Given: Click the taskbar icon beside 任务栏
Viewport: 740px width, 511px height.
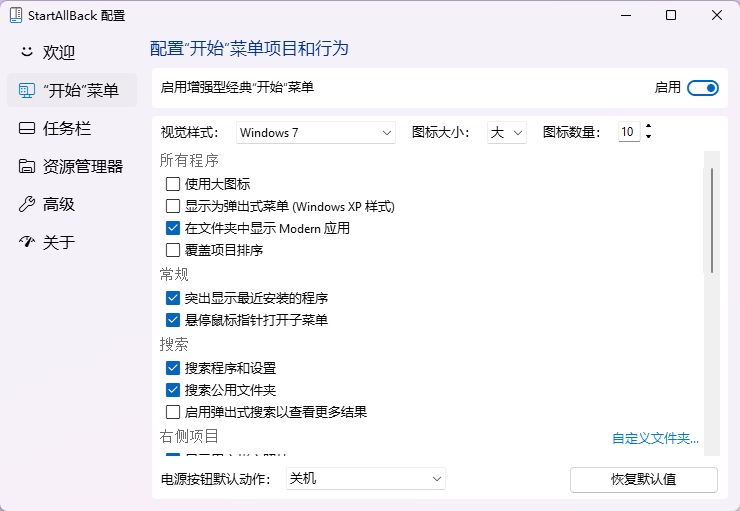Looking at the screenshot, I should 27,128.
